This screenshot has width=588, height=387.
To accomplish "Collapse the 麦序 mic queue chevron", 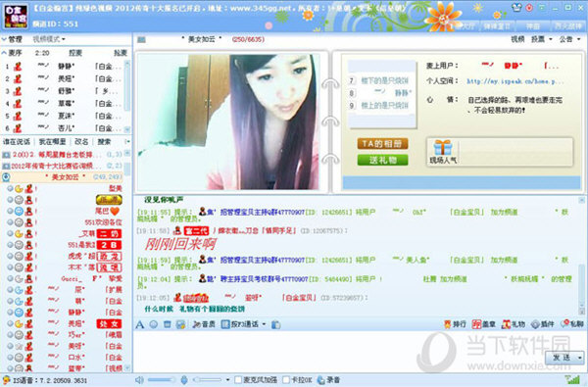I will [x=4, y=53].
